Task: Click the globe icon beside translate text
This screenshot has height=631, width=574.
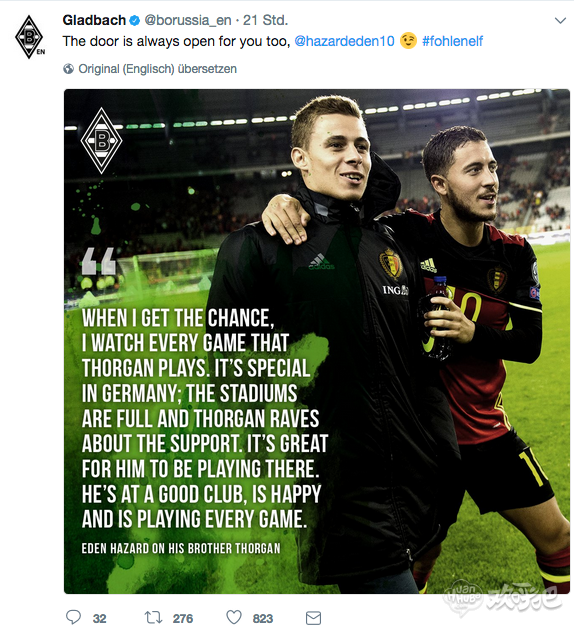Action: [x=68, y=69]
